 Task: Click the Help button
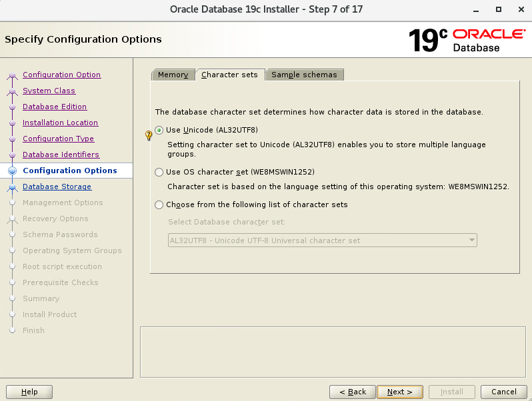pos(29,392)
